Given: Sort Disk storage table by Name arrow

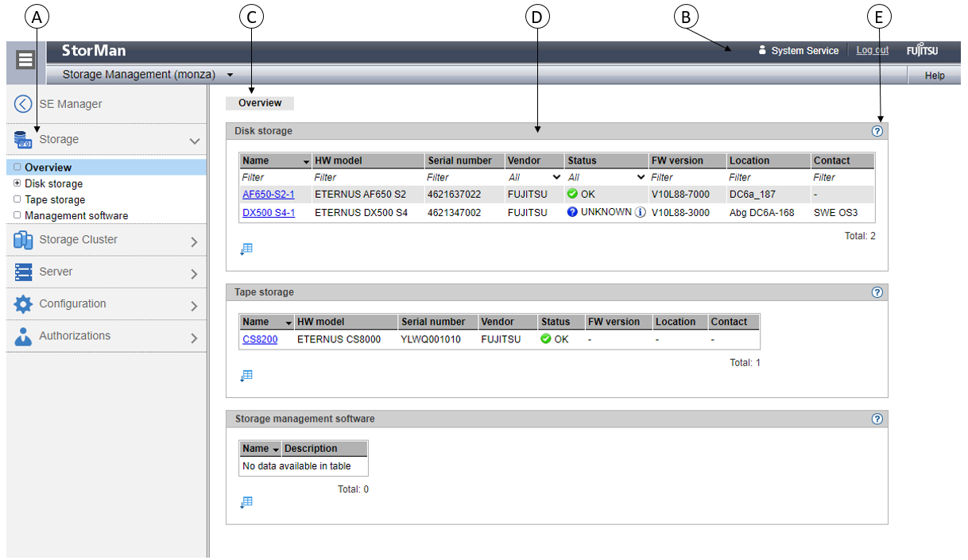Looking at the screenshot, I should click(x=306, y=162).
